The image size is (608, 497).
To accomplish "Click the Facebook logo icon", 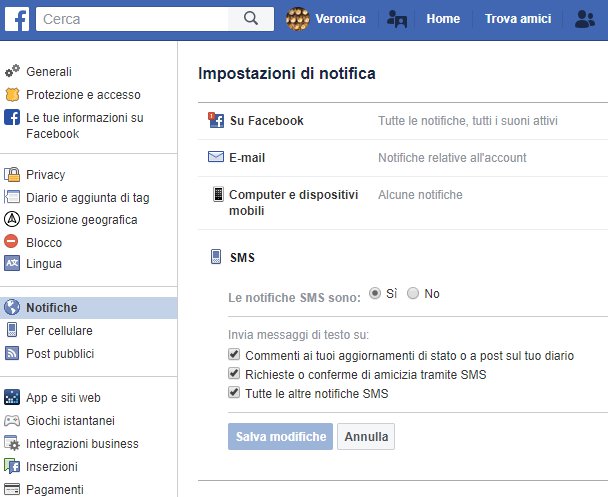I will point(17,19).
